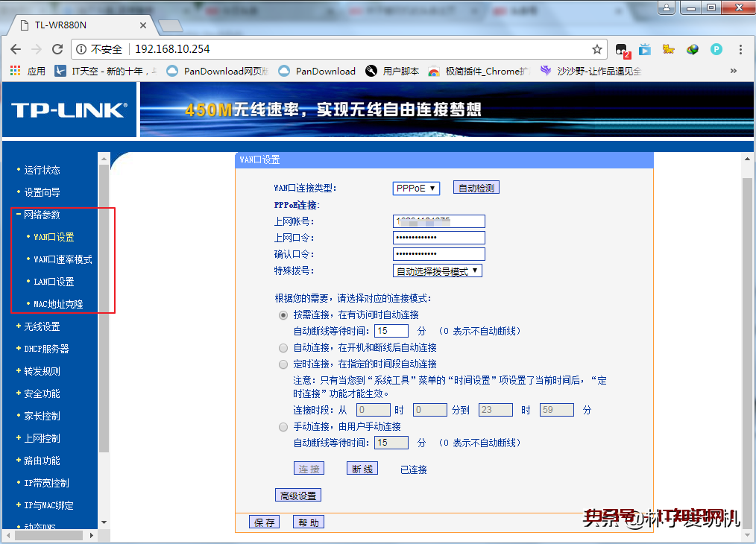Image resolution: width=756 pixels, height=544 pixels.
Task: Bookmark this page with the star icon
Action: (x=596, y=48)
